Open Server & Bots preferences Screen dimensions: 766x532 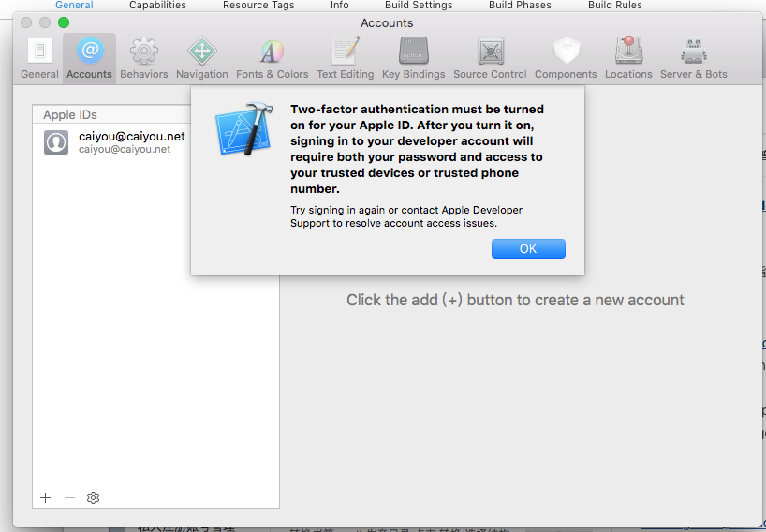point(693,58)
